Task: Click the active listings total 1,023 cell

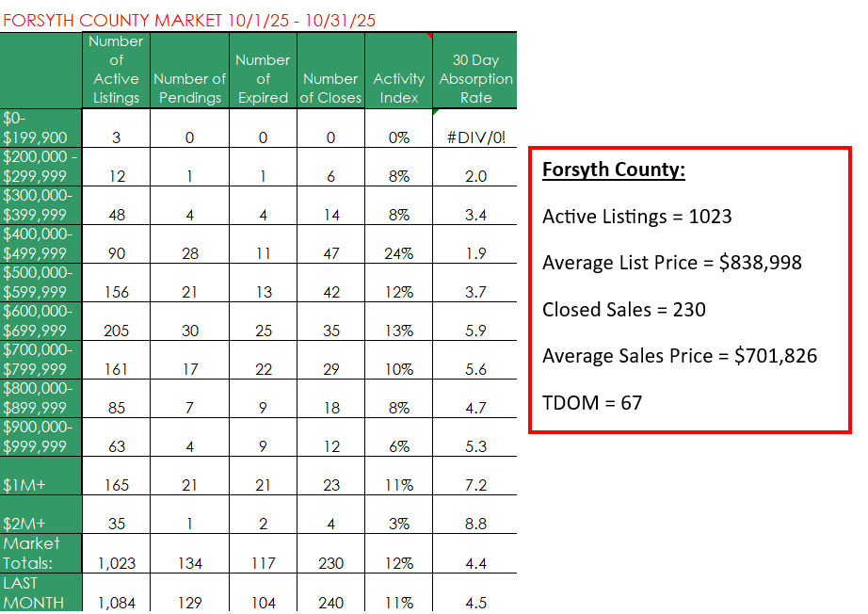Action: [116, 563]
